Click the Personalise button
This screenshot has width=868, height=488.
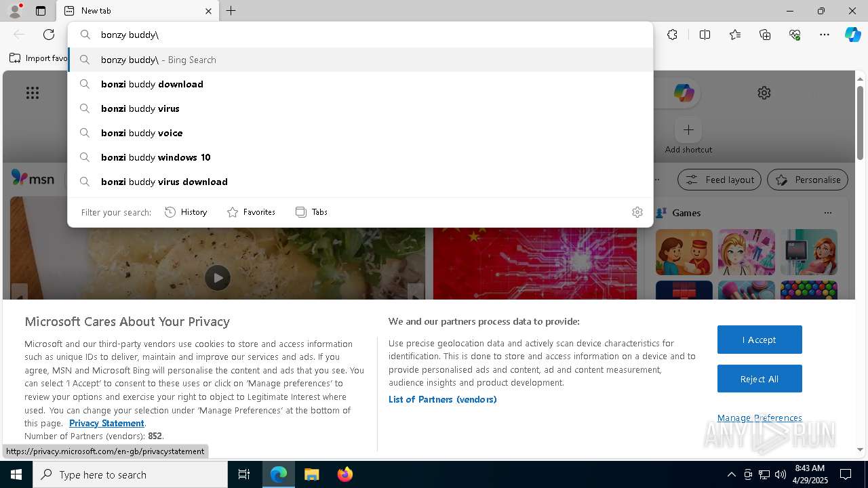[x=808, y=180]
